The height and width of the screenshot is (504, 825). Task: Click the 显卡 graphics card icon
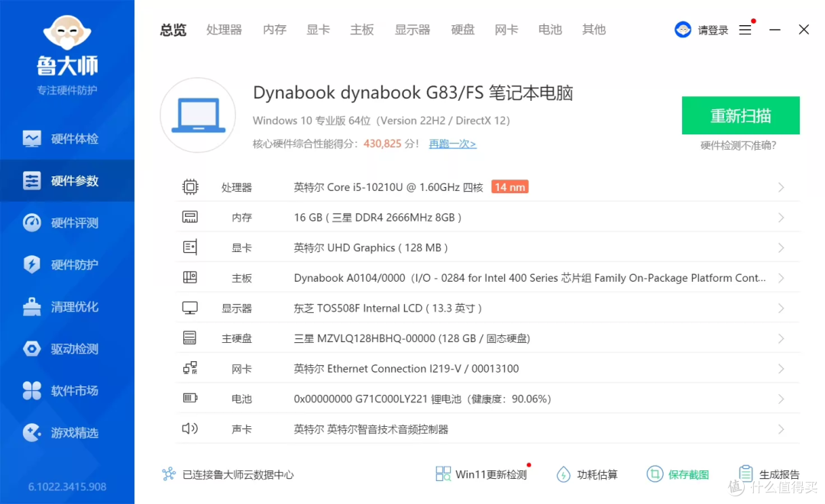coord(190,247)
